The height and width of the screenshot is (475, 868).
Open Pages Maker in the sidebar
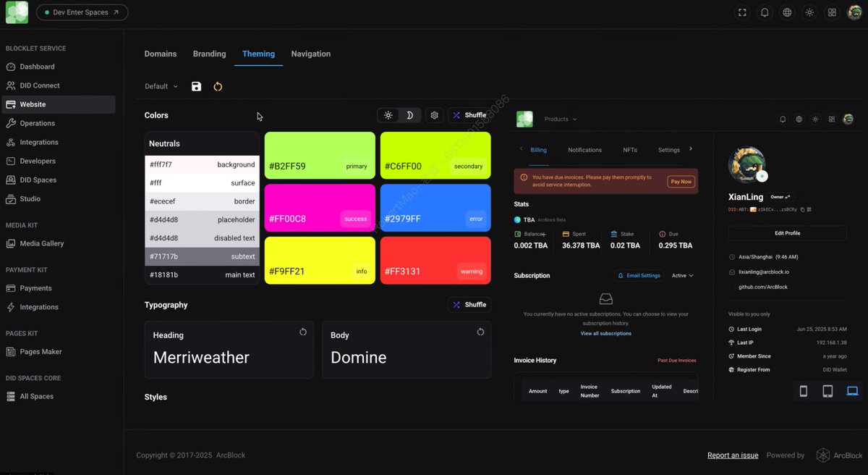[58, 352]
